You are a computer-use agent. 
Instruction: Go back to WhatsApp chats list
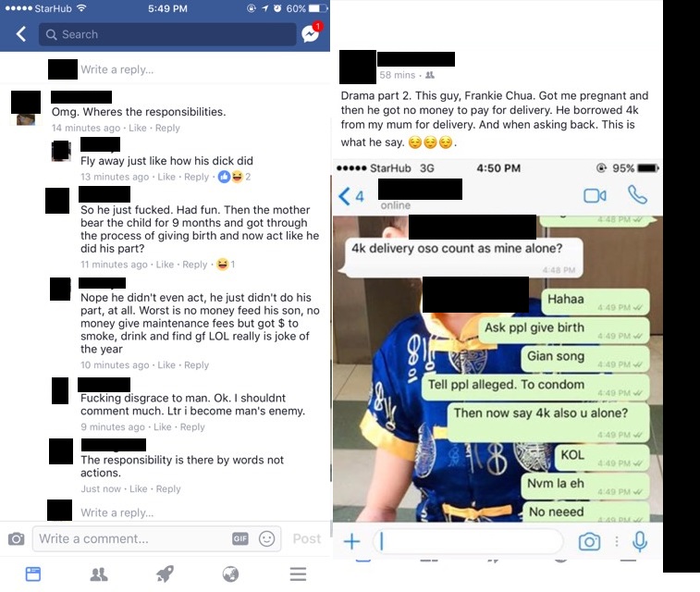pyautogui.click(x=351, y=196)
